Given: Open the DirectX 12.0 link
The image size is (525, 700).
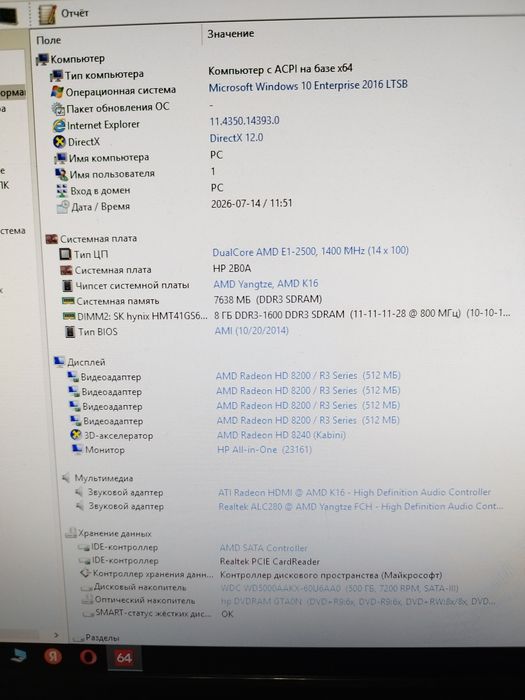Looking at the screenshot, I should pos(236,138).
